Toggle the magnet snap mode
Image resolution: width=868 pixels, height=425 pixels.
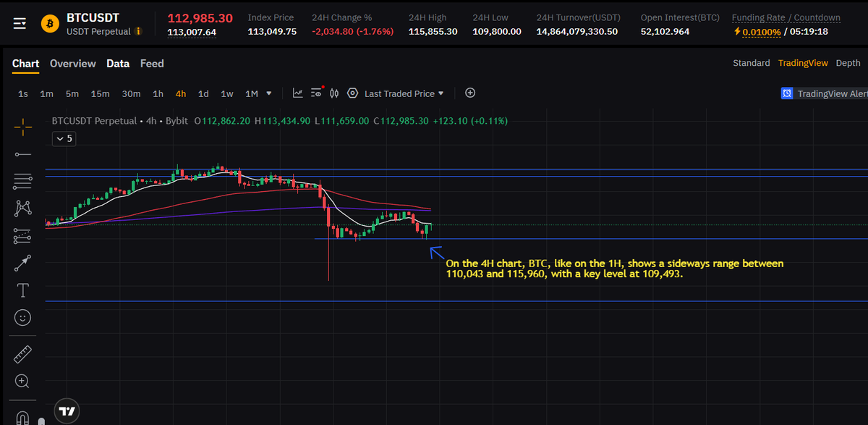pos(23,418)
